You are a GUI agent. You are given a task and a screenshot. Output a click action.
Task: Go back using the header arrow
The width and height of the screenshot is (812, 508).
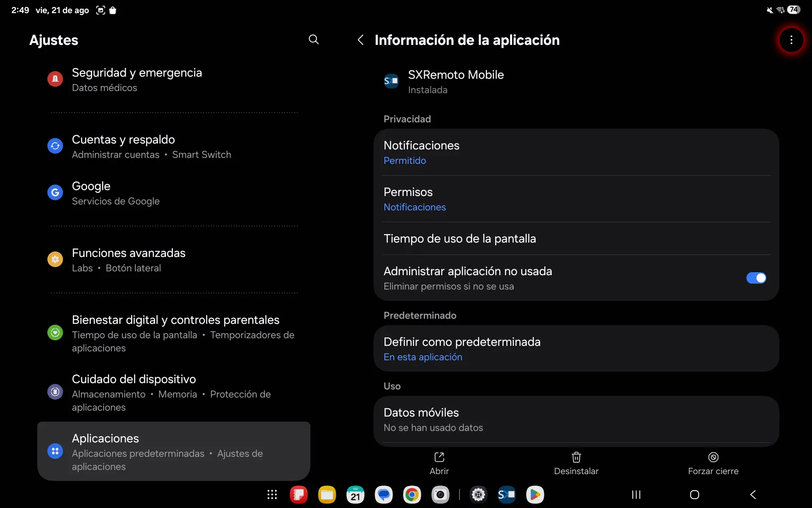point(361,40)
